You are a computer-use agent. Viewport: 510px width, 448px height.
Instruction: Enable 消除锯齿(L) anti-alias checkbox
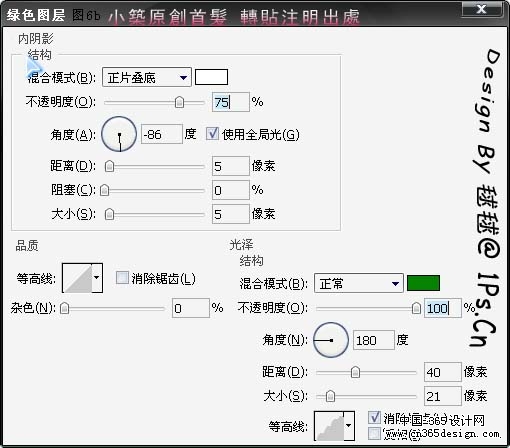[122, 278]
